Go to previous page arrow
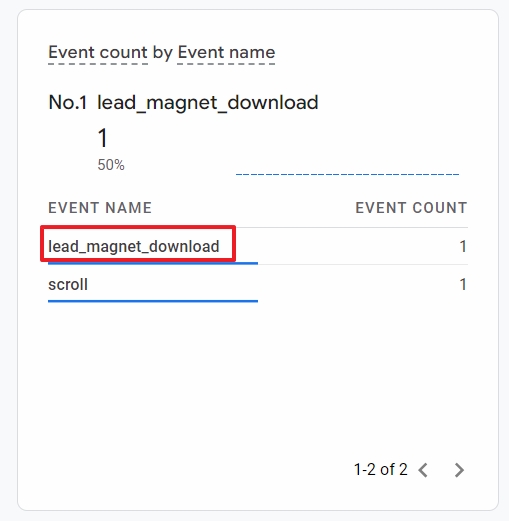 [423, 470]
